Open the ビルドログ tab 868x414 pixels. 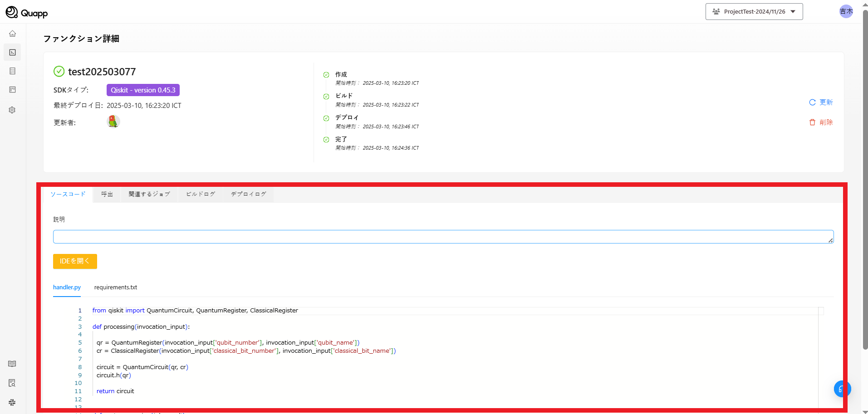[200, 194]
